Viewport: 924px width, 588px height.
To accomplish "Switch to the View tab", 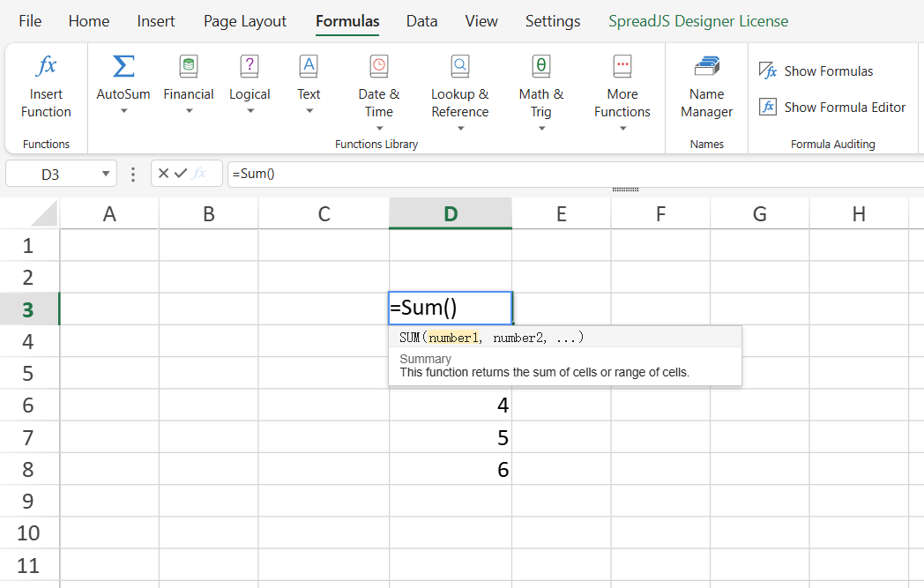I will coord(481,21).
